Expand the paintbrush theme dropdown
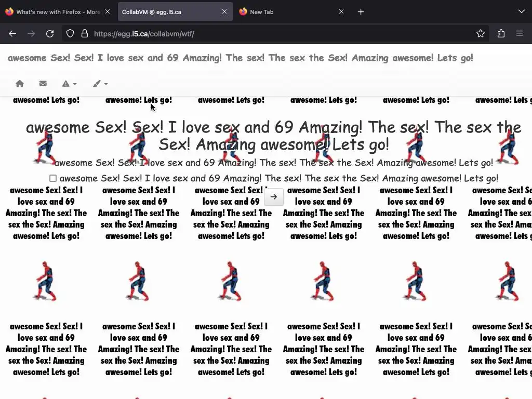The image size is (532, 399). pyautogui.click(x=100, y=84)
